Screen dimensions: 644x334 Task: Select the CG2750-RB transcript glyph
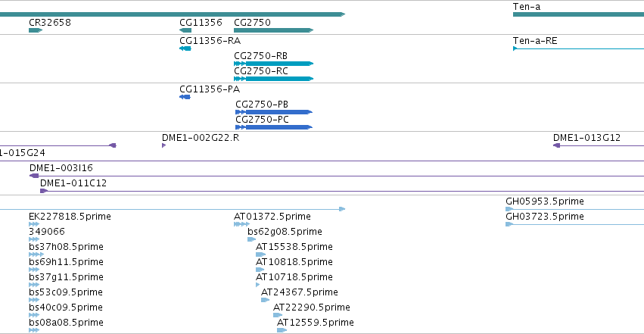coord(273,64)
